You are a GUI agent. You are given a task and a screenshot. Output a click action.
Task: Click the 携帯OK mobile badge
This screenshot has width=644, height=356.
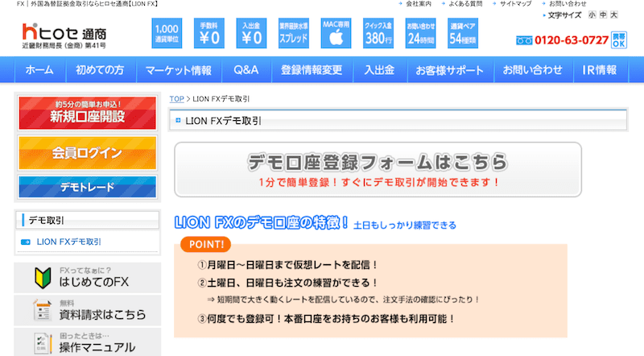[619, 40]
